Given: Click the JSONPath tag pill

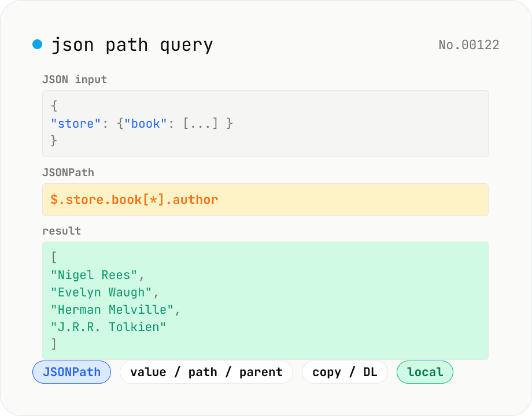Looking at the screenshot, I should (72, 372).
